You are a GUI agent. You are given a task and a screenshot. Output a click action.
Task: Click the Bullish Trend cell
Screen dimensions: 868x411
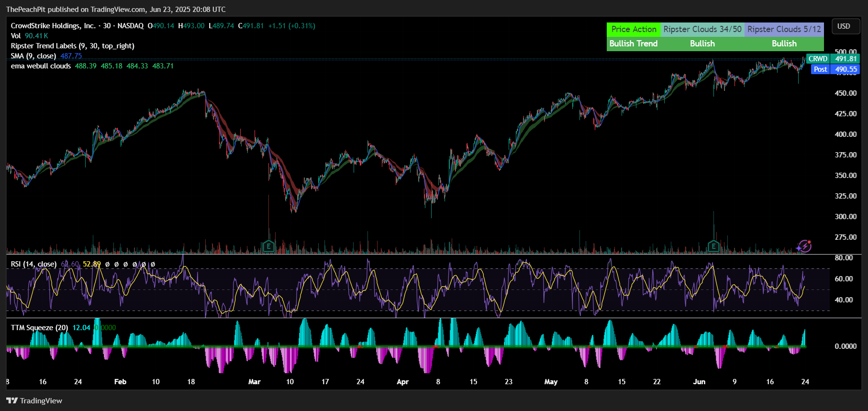[634, 44]
